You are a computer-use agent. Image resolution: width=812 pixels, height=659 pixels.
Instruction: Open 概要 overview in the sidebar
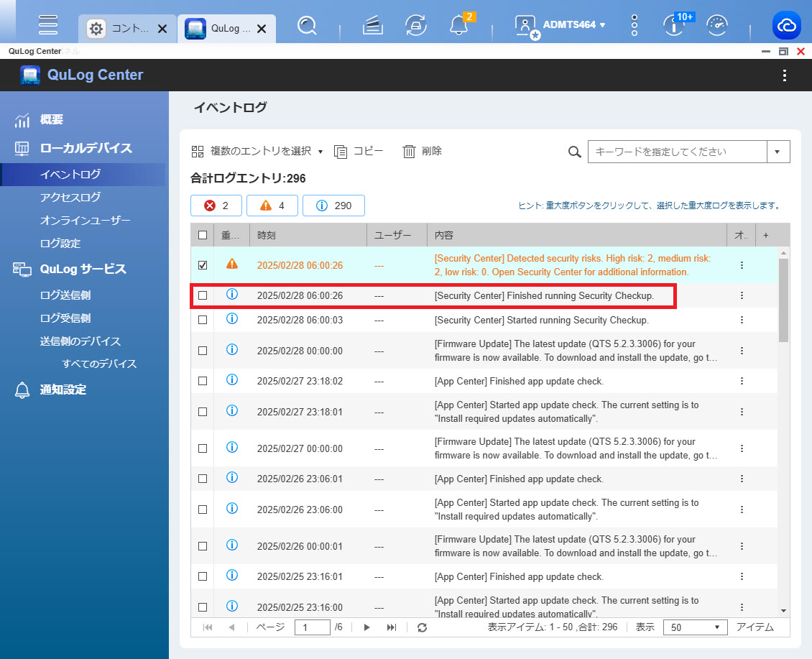(x=51, y=120)
